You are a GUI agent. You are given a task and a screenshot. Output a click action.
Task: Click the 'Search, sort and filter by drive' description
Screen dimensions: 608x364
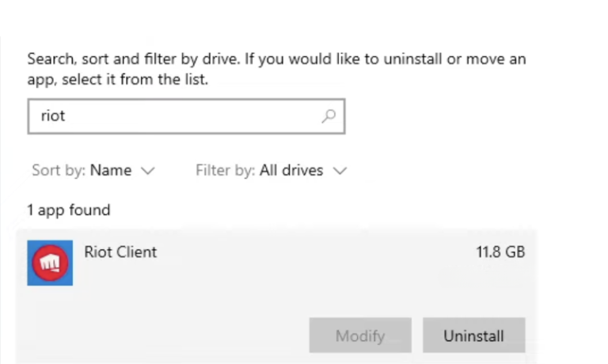point(276,69)
